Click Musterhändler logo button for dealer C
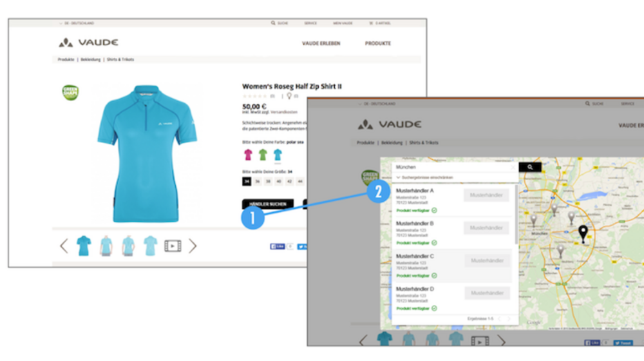The image size is (644, 361). tap(487, 260)
